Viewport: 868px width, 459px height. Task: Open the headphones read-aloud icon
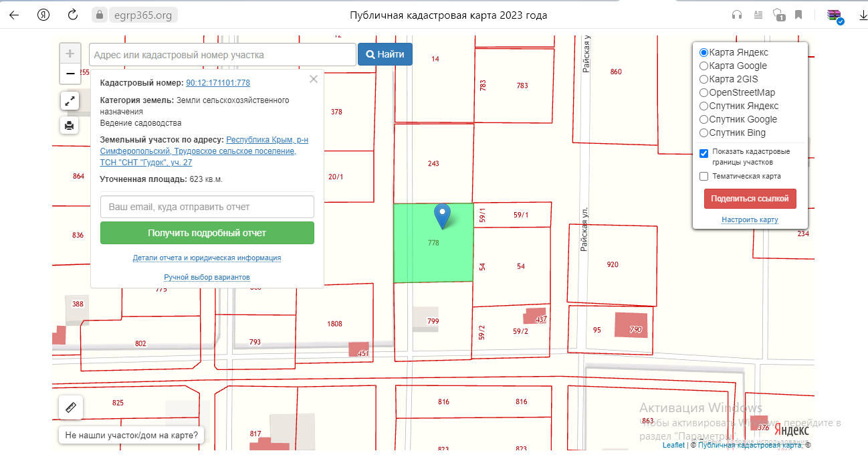pyautogui.click(x=737, y=15)
